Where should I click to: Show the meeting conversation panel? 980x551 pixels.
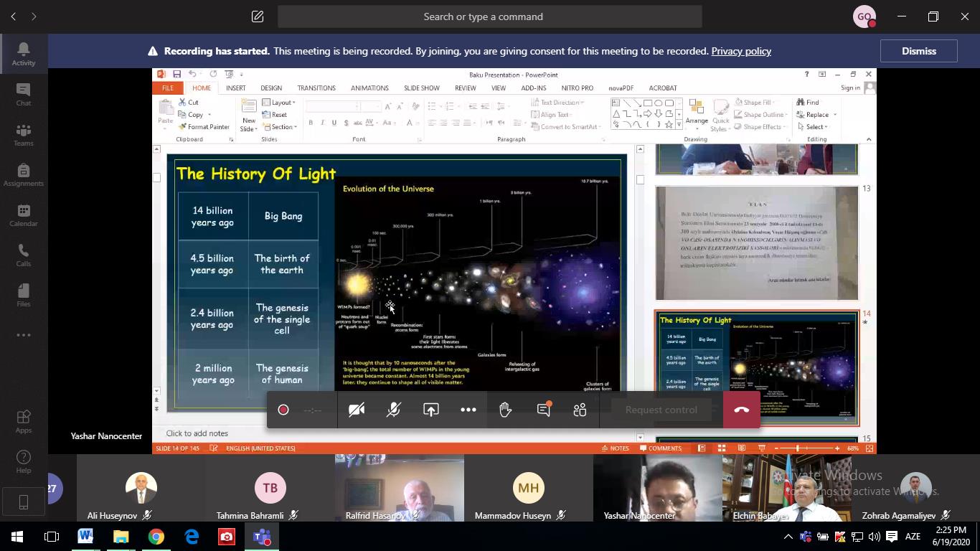coord(544,410)
